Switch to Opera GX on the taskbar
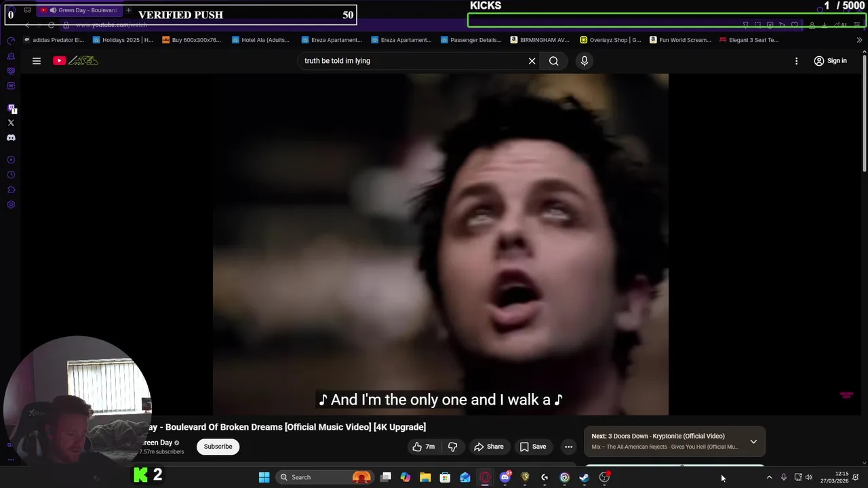Image resolution: width=868 pixels, height=488 pixels. (485, 477)
